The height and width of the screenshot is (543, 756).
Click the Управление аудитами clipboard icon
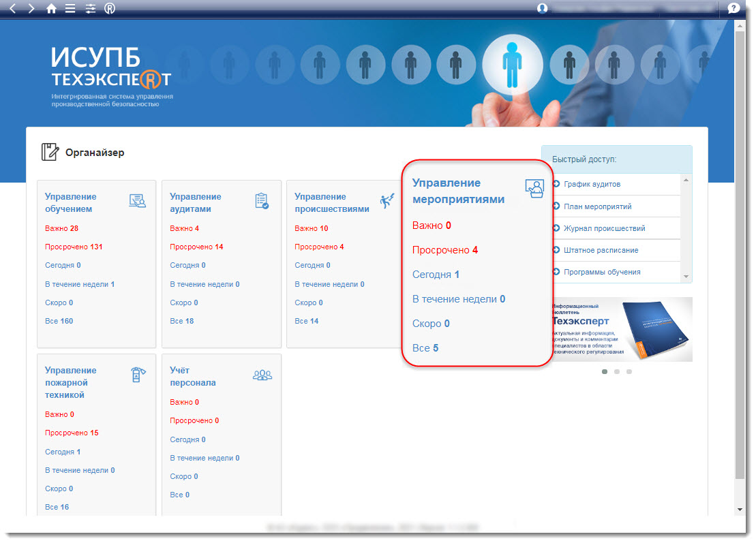(262, 201)
